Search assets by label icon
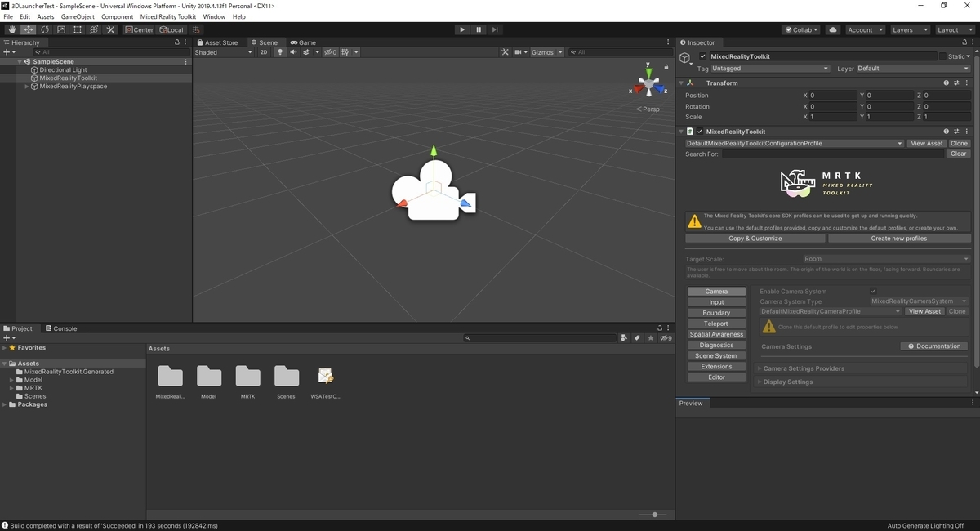Image resolution: width=980 pixels, height=531 pixels. [x=637, y=337]
